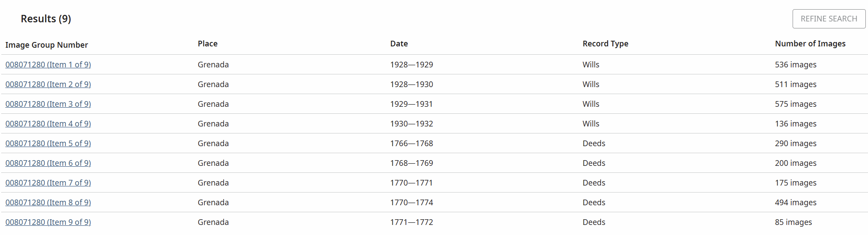868x235 pixels.
Task: Click the 1766—1768 date cell
Action: pos(411,144)
